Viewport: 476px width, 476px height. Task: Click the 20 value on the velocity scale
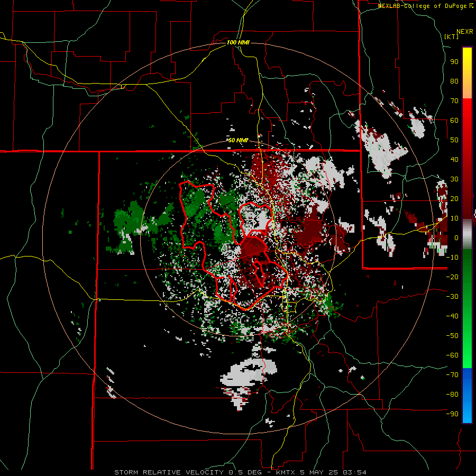(454, 198)
